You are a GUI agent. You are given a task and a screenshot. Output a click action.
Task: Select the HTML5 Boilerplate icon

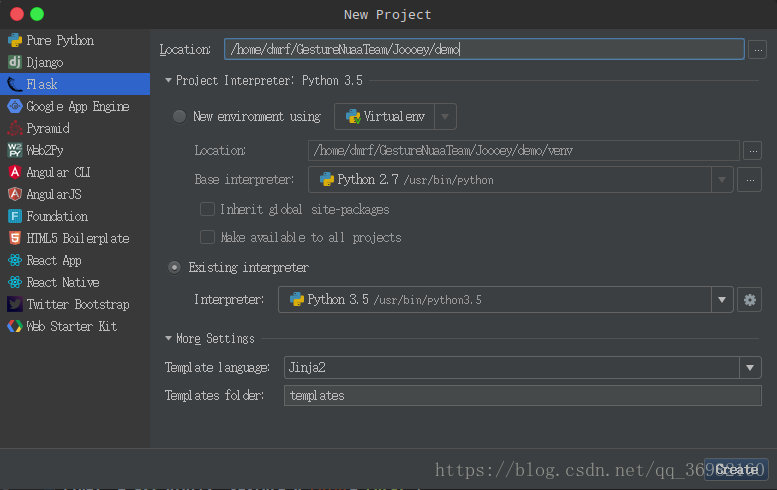[x=15, y=238]
